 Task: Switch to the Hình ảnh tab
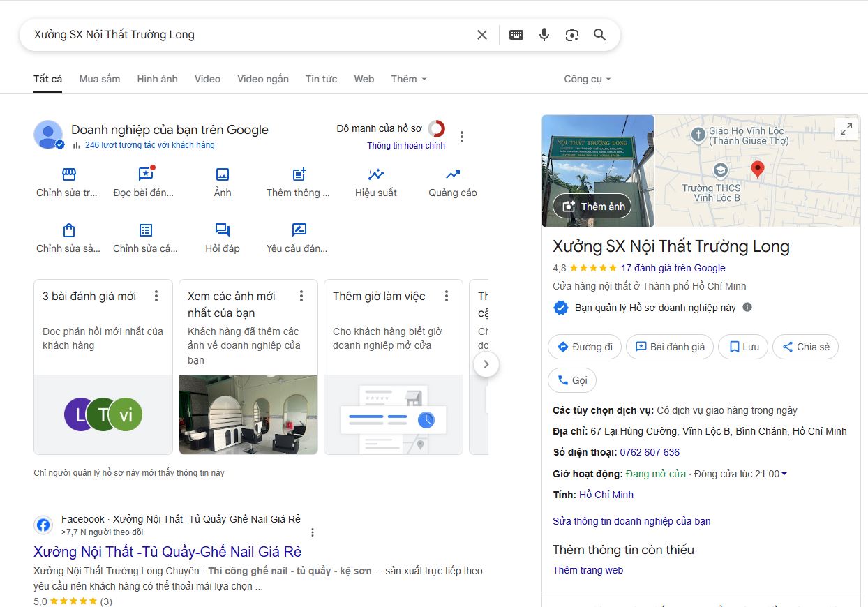[158, 79]
